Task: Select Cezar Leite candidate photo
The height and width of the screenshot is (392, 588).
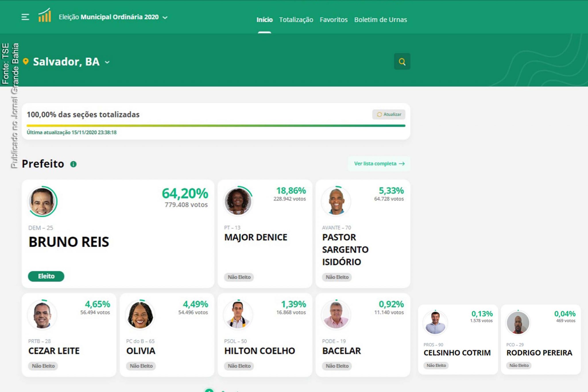Action: (x=42, y=314)
